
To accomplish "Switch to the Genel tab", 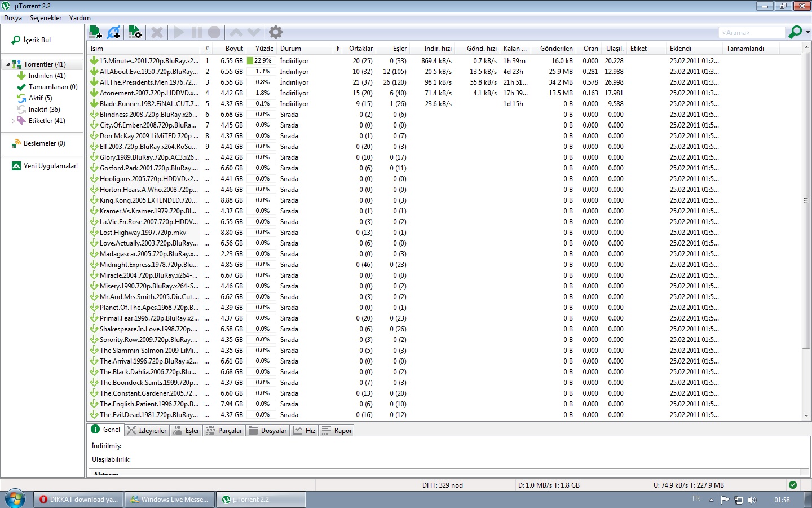I will click(106, 430).
